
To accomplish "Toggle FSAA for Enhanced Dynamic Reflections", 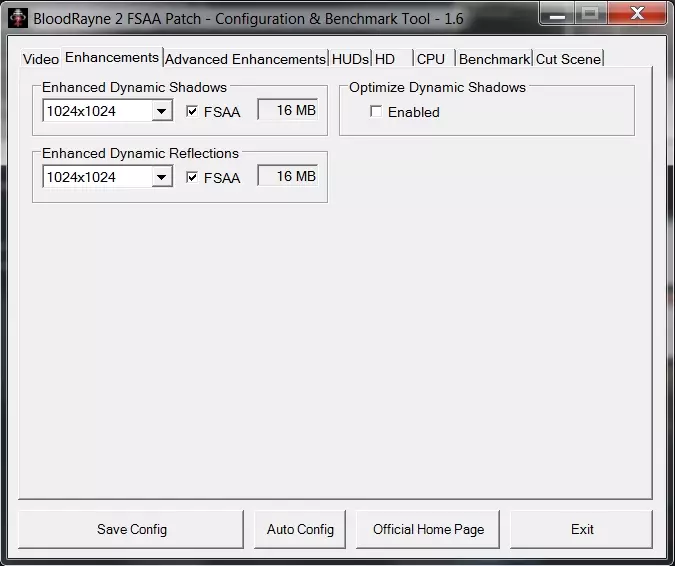I will (x=192, y=177).
